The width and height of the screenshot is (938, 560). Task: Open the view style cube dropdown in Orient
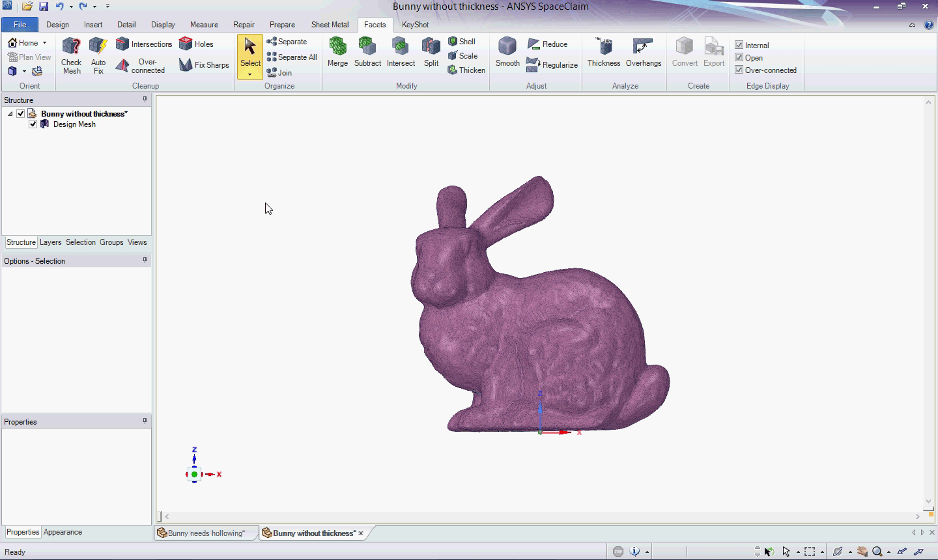(24, 71)
